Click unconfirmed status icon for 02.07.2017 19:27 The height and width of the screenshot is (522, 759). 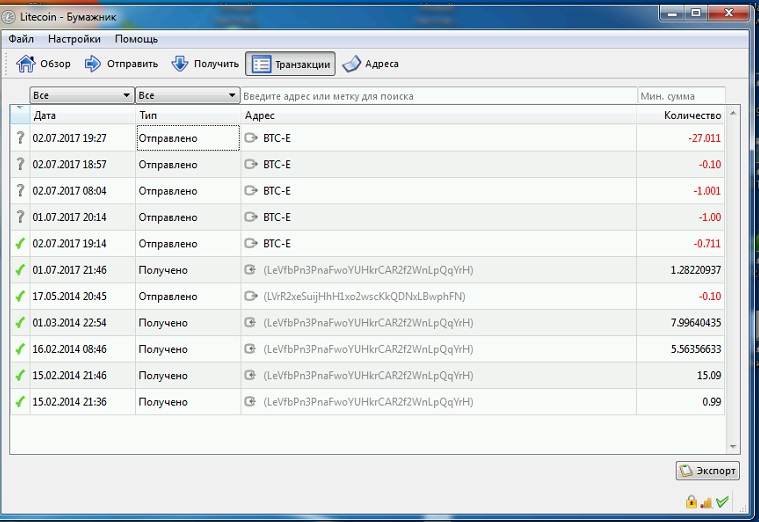tap(20, 138)
